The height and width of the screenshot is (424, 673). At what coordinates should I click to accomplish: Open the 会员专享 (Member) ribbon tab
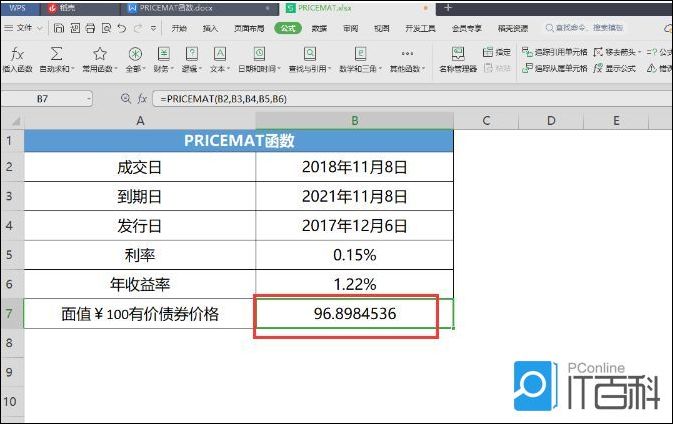tap(467, 28)
